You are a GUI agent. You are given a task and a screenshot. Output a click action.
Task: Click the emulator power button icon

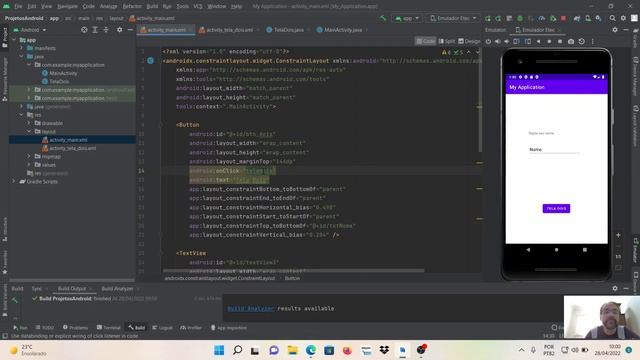(488, 41)
